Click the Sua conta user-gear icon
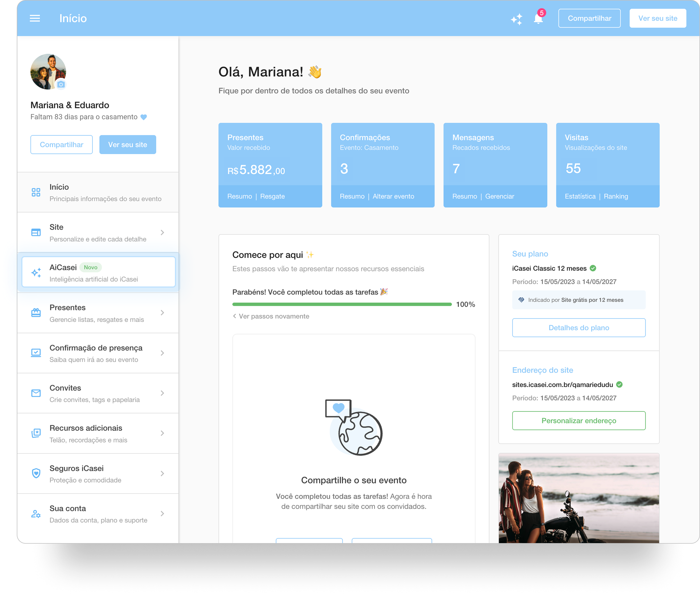This screenshot has width=700, height=597. pos(36,514)
